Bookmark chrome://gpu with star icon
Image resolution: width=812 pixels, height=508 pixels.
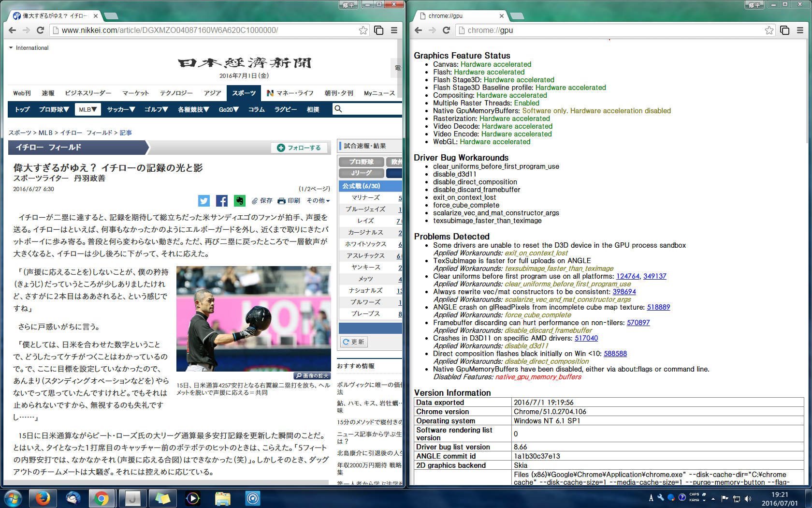[x=769, y=30]
